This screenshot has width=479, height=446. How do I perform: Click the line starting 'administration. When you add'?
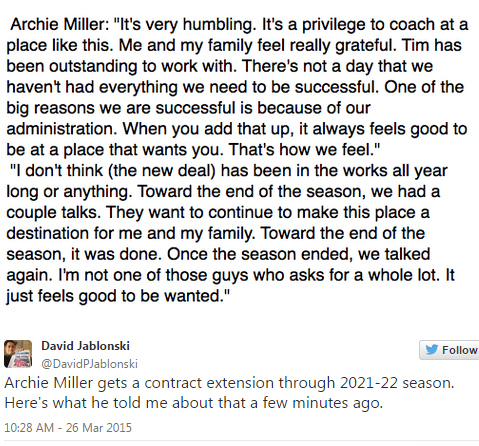pos(237,129)
